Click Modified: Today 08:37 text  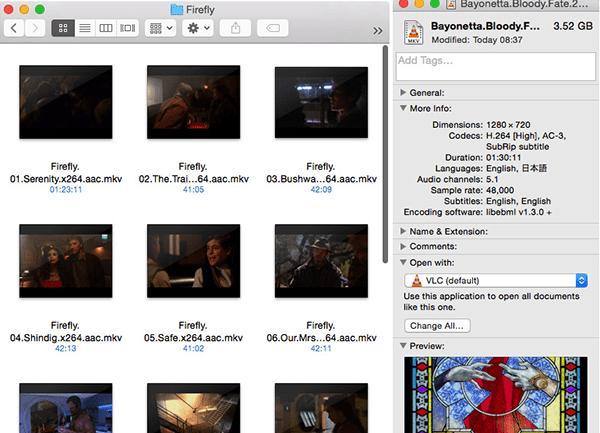477,40
